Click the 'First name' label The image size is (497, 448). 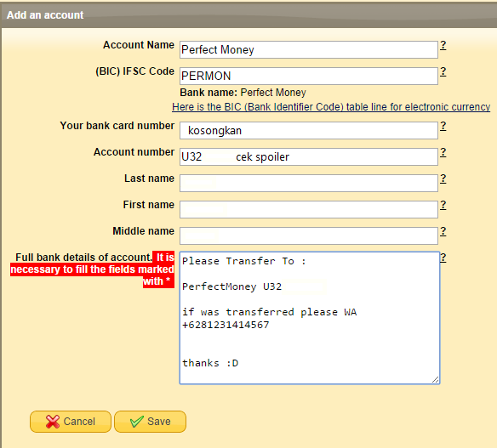pyautogui.click(x=149, y=205)
